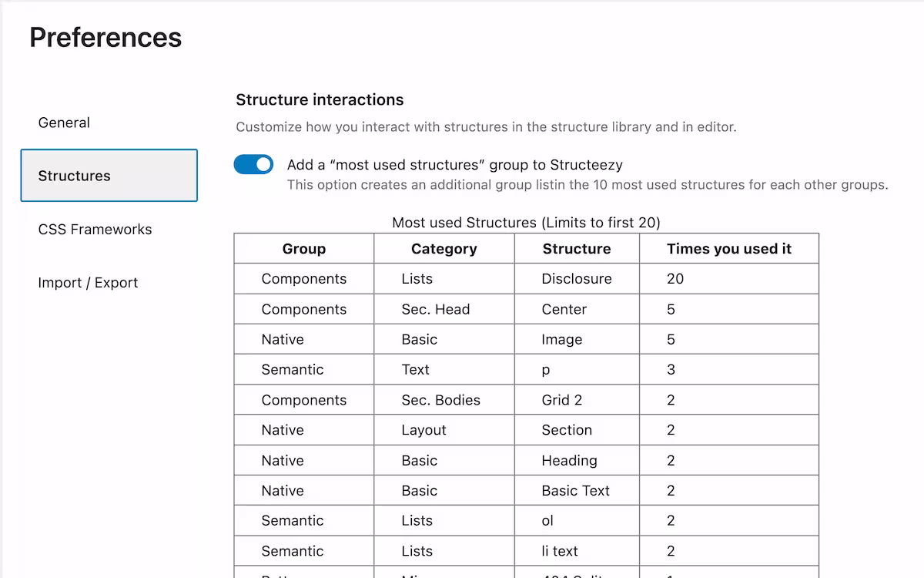Click the Preferences page heading
The height and width of the screenshot is (578, 924).
pos(105,37)
